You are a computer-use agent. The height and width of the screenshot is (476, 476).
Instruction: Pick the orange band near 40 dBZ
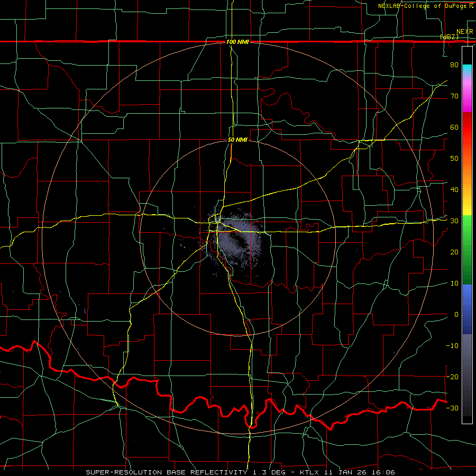(467, 189)
